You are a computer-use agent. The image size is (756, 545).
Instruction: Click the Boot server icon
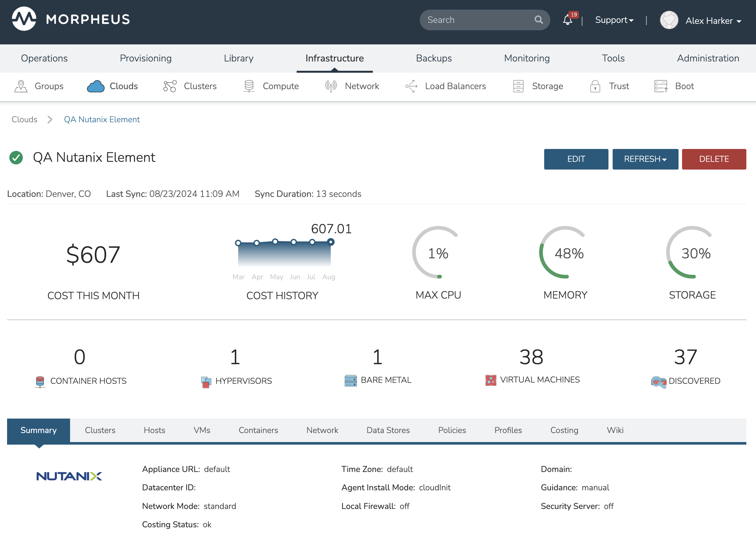661,86
